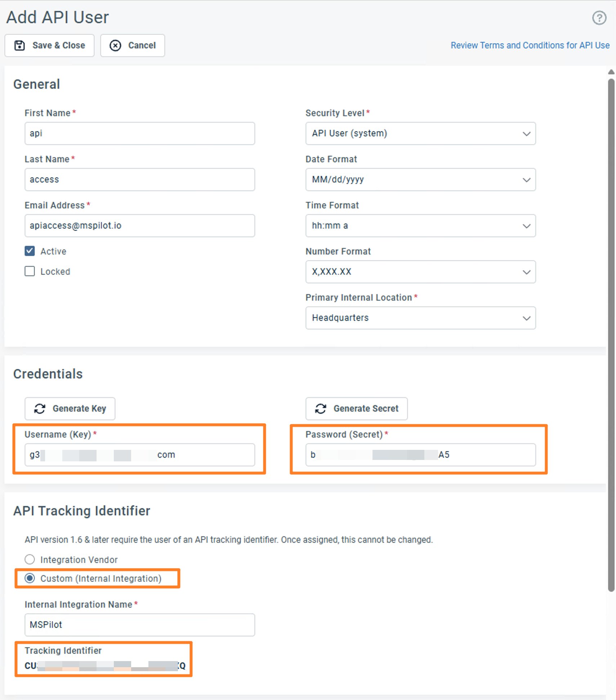The width and height of the screenshot is (616, 700).
Task: Click the Email Address input field
Action: click(140, 226)
